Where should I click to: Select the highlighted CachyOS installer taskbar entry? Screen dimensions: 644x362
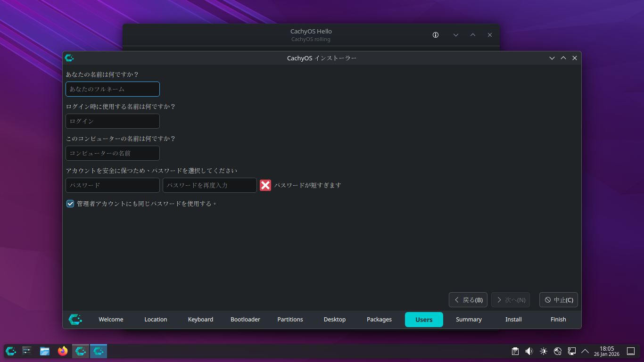(x=99, y=351)
